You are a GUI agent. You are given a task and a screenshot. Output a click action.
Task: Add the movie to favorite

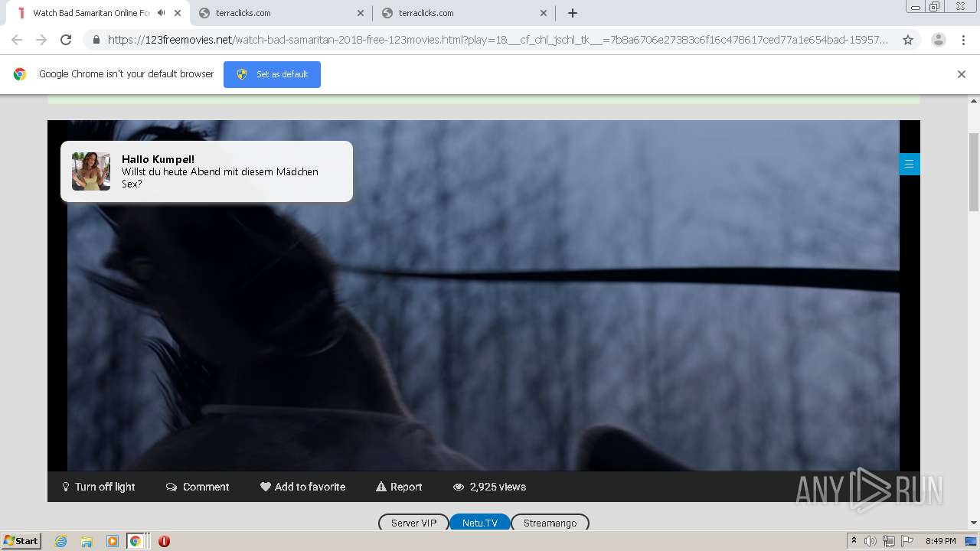(303, 487)
